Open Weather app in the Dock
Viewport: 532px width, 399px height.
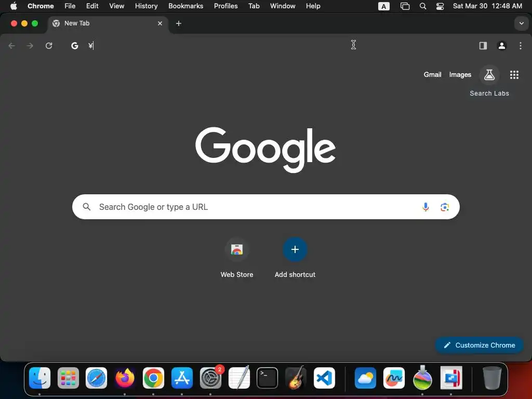[x=365, y=378]
